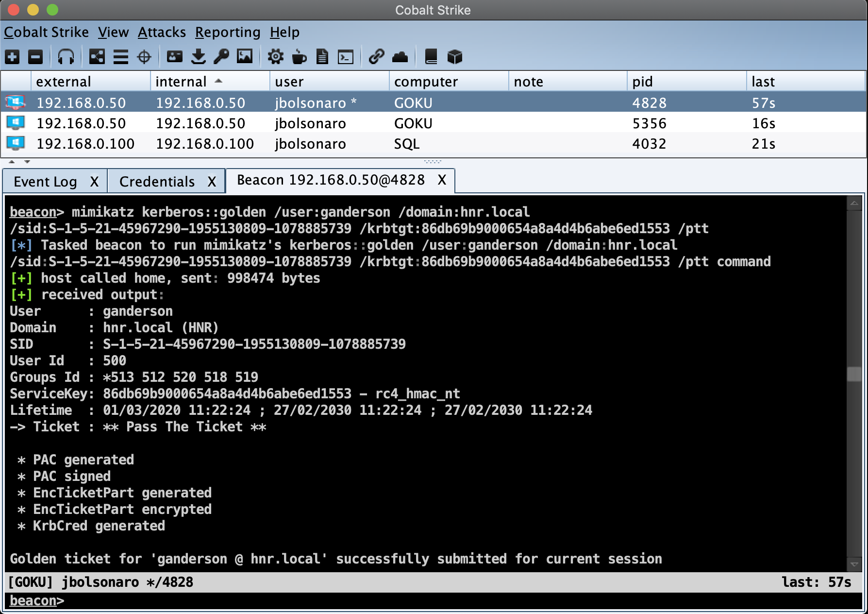Sort sessions by note column header
868x614 pixels.
tap(568, 81)
